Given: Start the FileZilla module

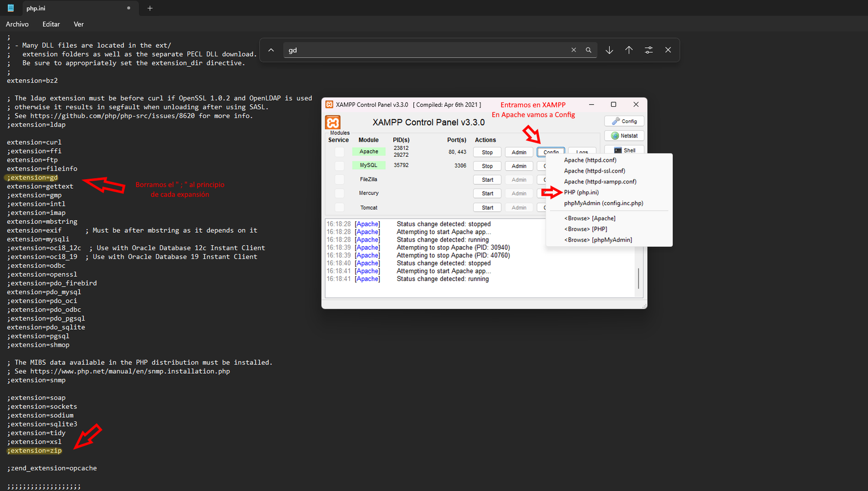Looking at the screenshot, I should click(x=487, y=180).
